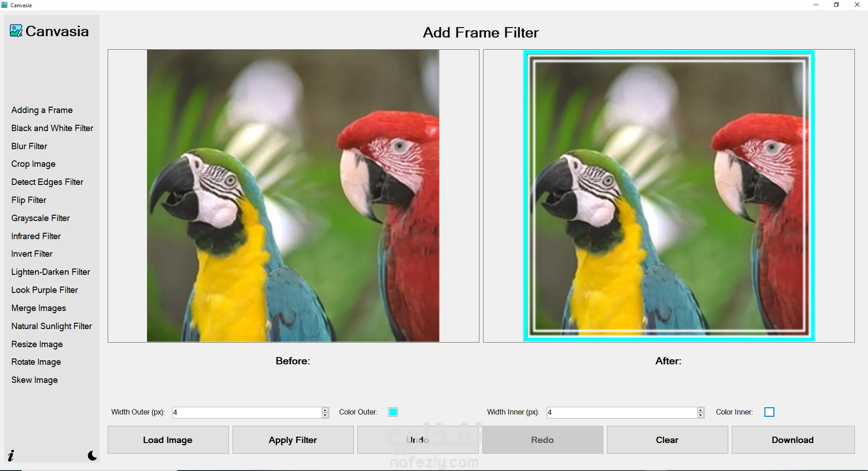
Task: Increase the Width Outer spinner value
Action: [325, 410]
